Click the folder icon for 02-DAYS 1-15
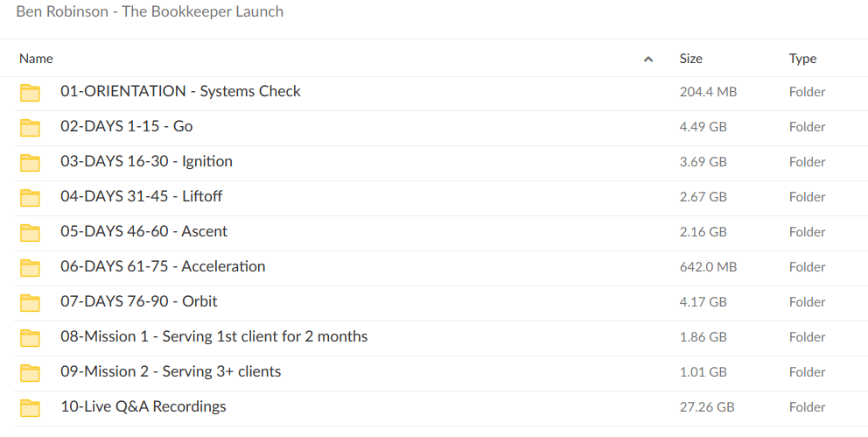The width and height of the screenshot is (868, 437). [31, 128]
